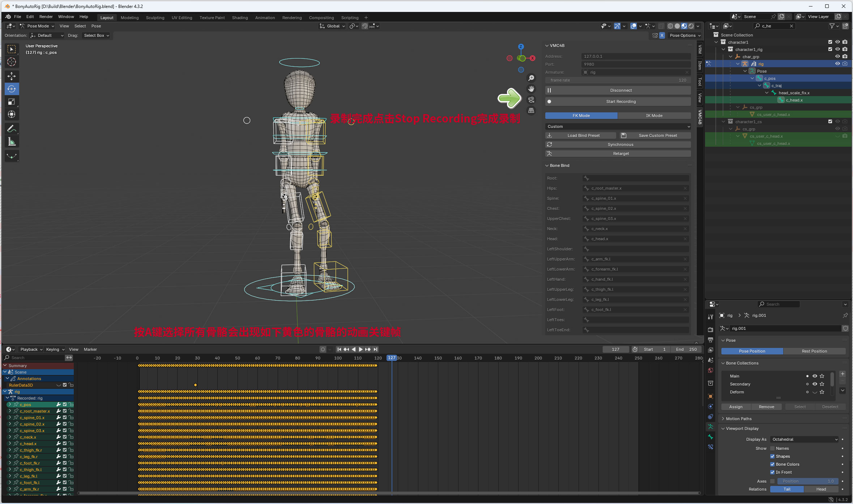Select the Scale tool in the toolbar

click(x=12, y=102)
